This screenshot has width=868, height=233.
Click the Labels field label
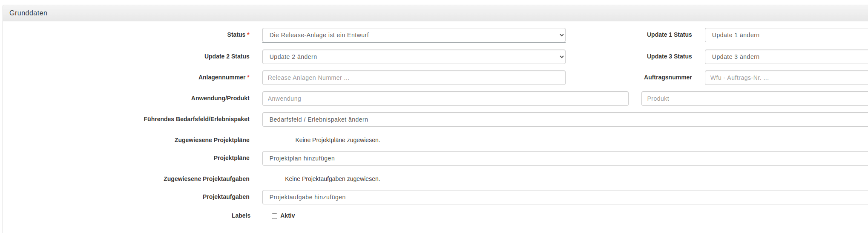pyautogui.click(x=241, y=216)
